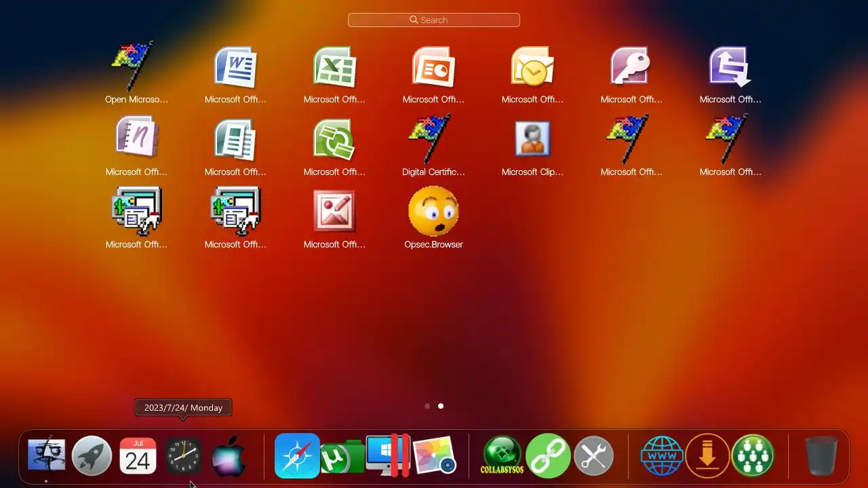Open the Windows monitor Parallels dock icon
Viewport: 868px width, 488px height.
click(x=388, y=456)
